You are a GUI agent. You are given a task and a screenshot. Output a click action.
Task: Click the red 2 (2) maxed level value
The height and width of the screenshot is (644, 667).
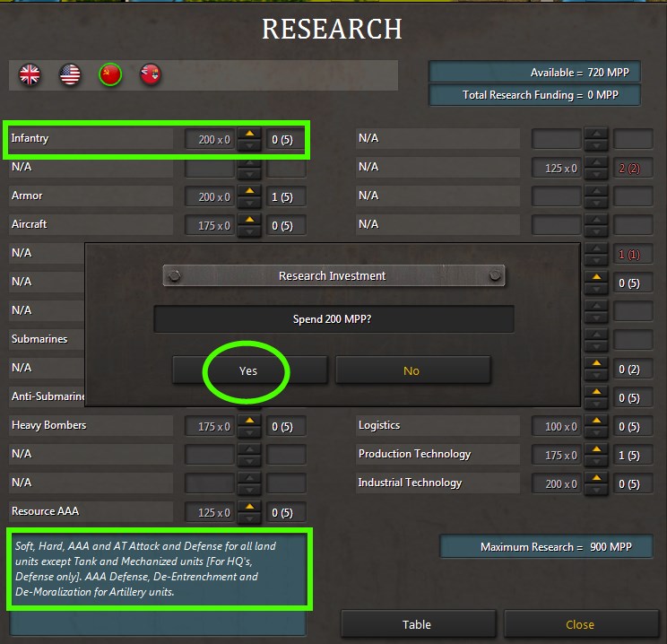pyautogui.click(x=633, y=169)
